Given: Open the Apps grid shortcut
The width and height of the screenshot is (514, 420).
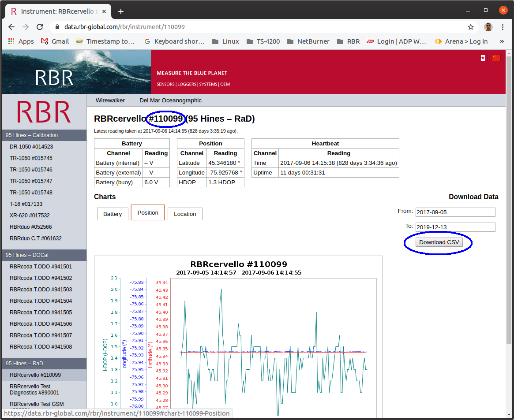Looking at the screenshot, I should 21,41.
